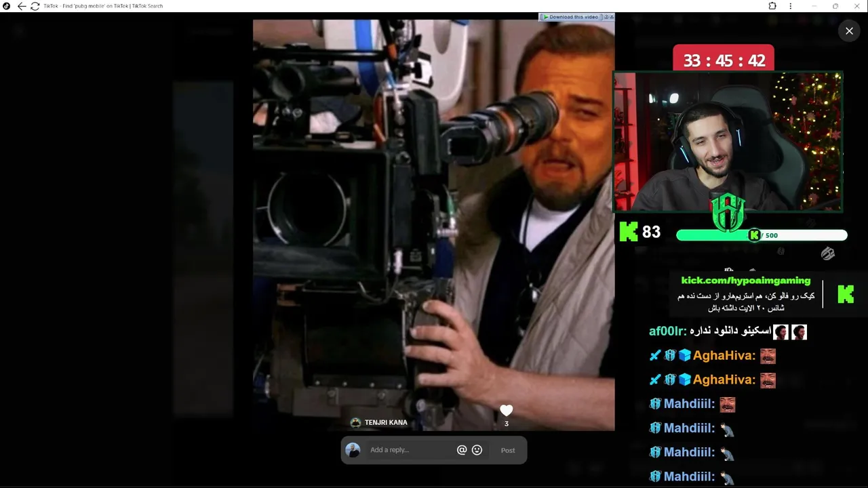Viewport: 868px width, 488px height.
Task: Go back with the browser back arrow
Action: (22, 6)
